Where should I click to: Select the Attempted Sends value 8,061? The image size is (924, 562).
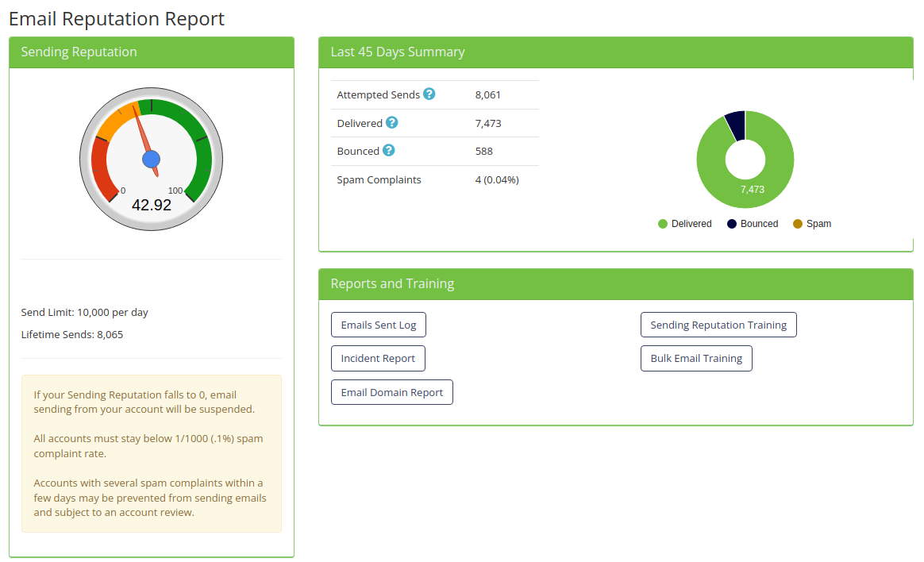pos(488,94)
